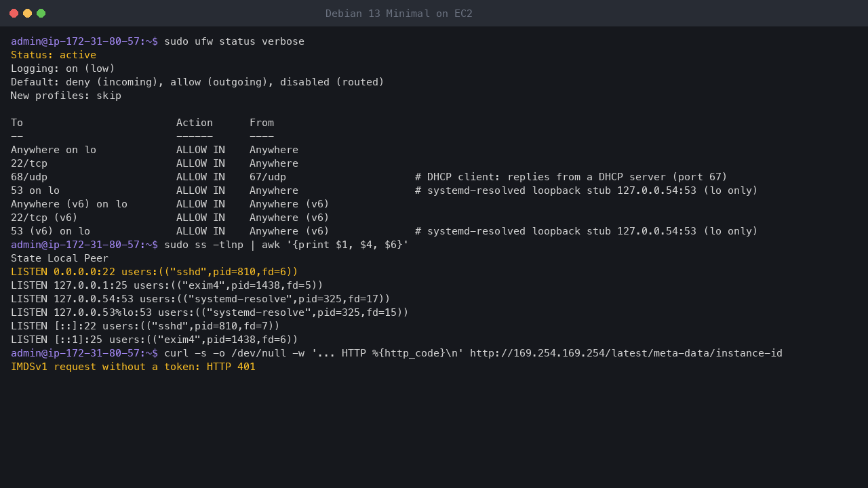Click the "Action" column header
Screen dimensions: 868x488
coord(195,123)
